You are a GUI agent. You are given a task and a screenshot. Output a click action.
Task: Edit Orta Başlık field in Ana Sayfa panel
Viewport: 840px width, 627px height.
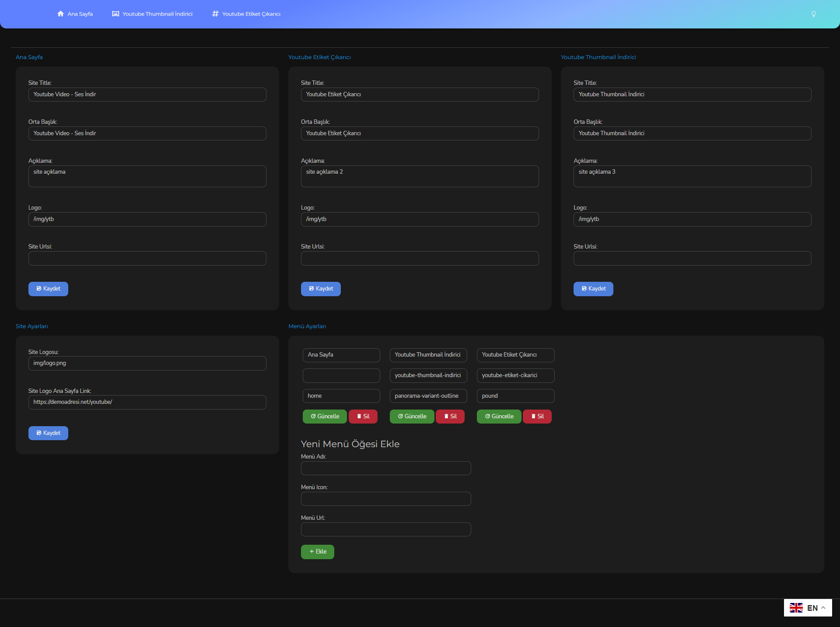pyautogui.click(x=147, y=133)
